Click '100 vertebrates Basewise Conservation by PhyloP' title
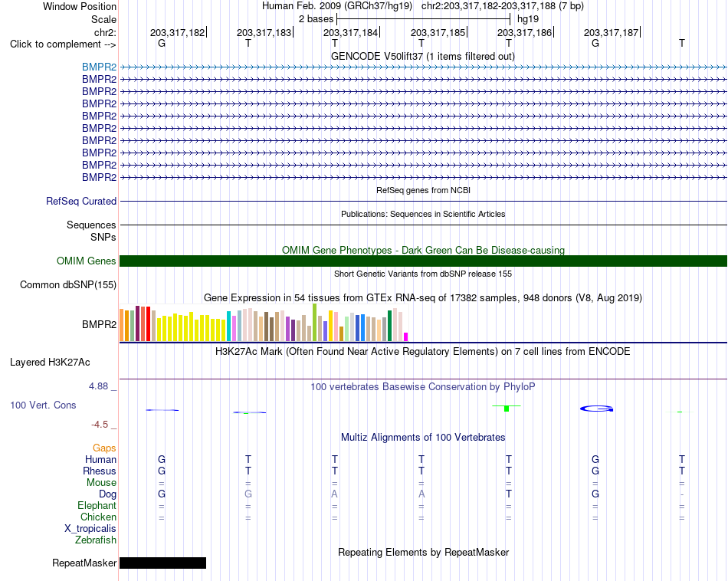 click(423, 386)
